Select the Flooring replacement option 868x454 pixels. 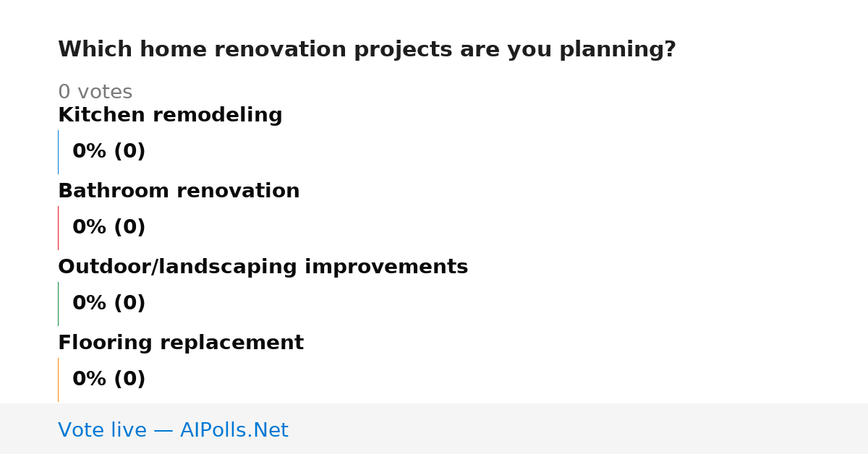(181, 343)
